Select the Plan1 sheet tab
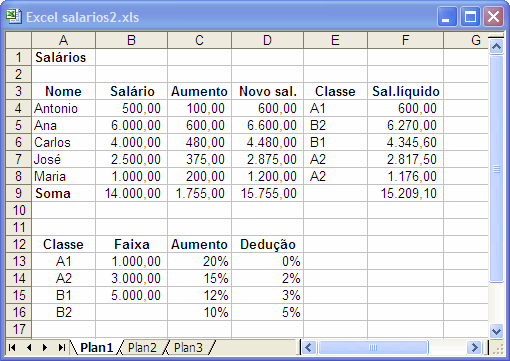The width and height of the screenshot is (510, 361). (x=97, y=348)
